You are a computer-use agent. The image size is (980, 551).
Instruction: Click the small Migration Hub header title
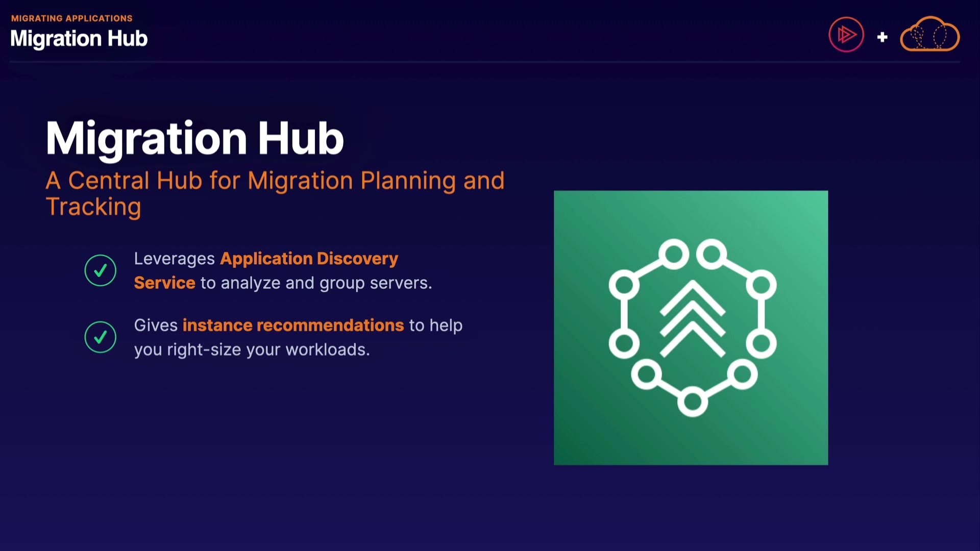coord(79,39)
